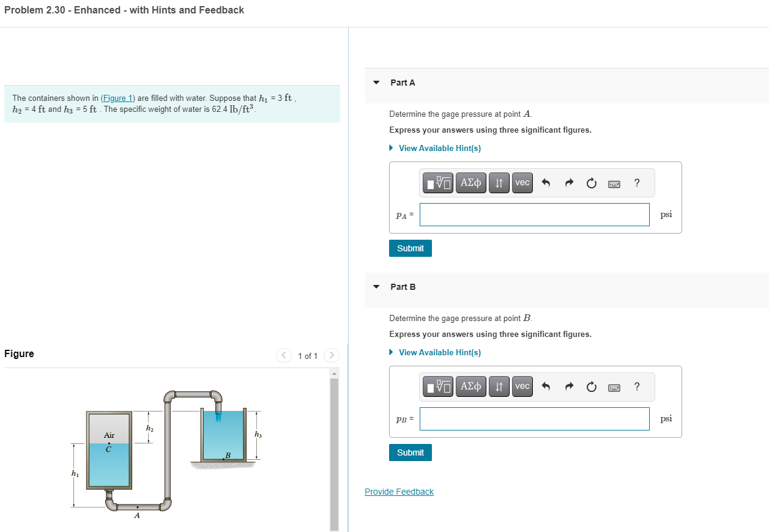This screenshot has width=769, height=532.
Task: Click Provide Feedback at the bottom
Action: [399, 492]
